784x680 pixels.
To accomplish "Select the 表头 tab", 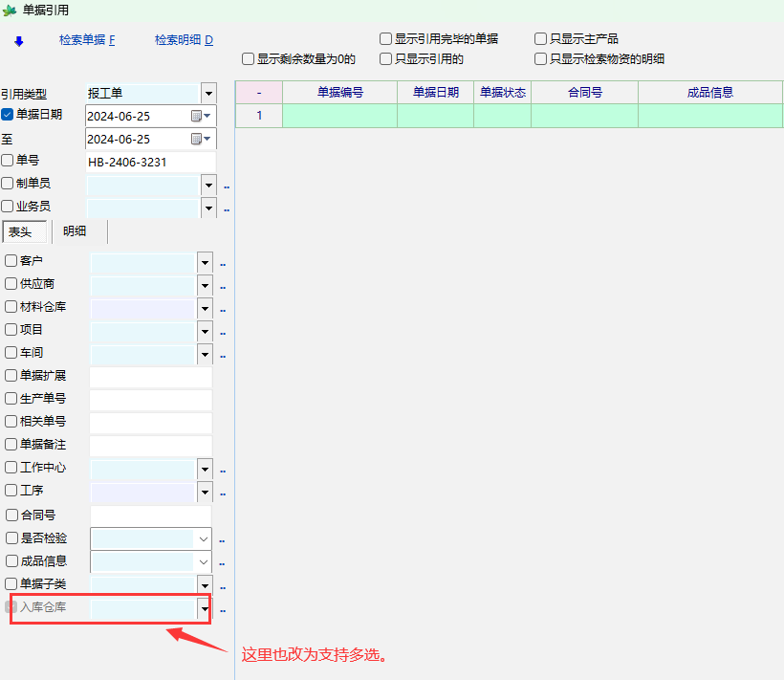I will pos(20,231).
